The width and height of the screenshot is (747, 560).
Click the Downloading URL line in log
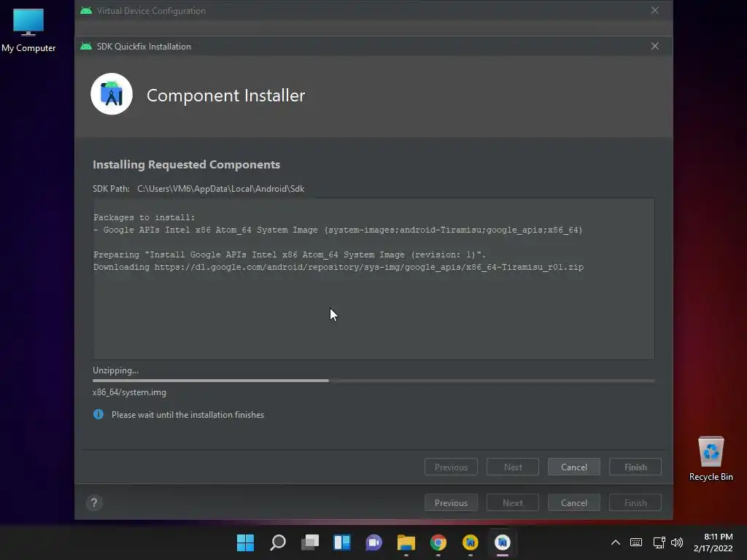point(338,267)
